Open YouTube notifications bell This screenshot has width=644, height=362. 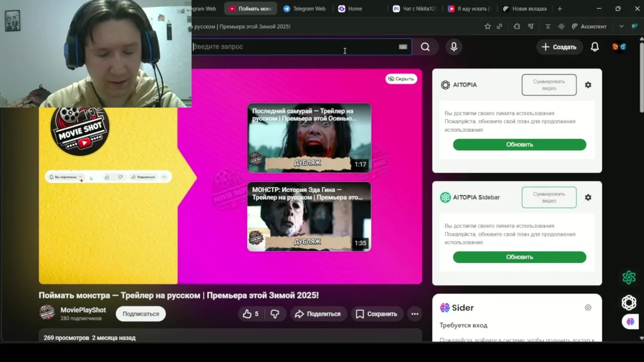pos(595,47)
